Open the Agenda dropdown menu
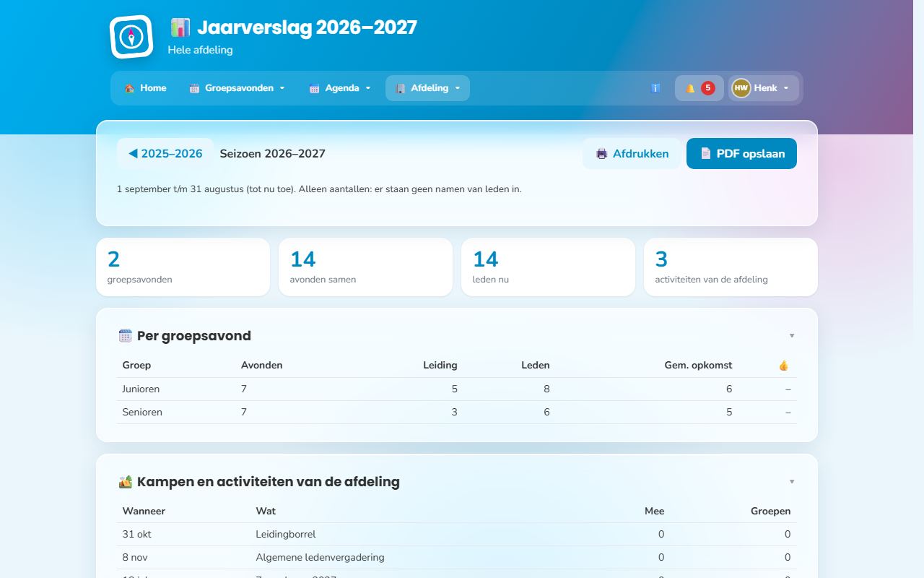Viewport: 924px width, 578px height. [340, 88]
